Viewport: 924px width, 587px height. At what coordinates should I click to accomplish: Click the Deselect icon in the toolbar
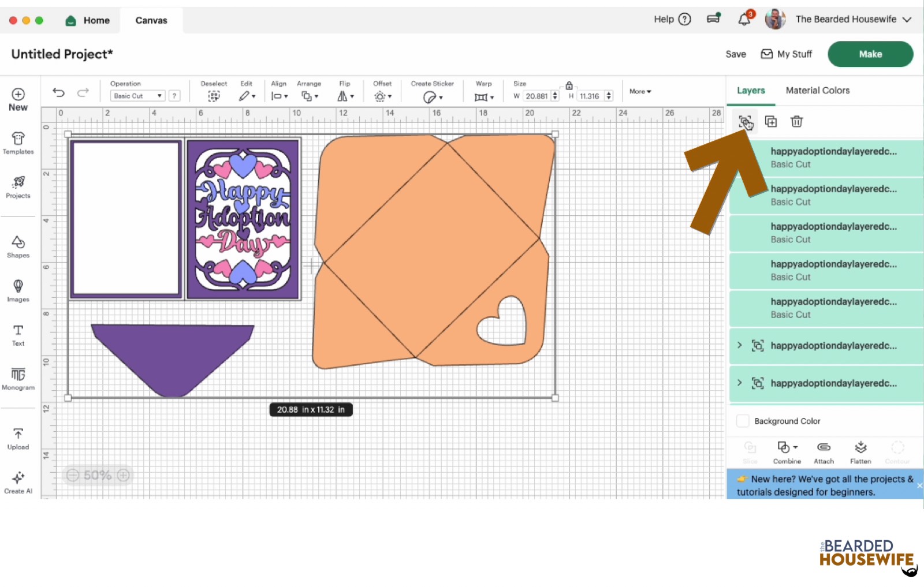[214, 95]
